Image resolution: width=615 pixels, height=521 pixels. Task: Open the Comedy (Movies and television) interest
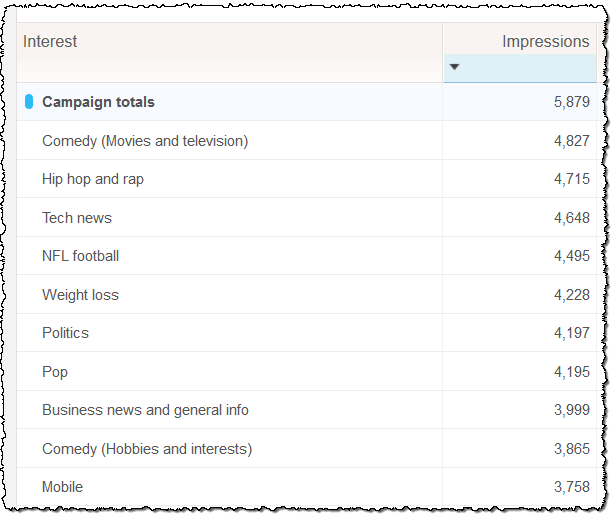pos(145,141)
